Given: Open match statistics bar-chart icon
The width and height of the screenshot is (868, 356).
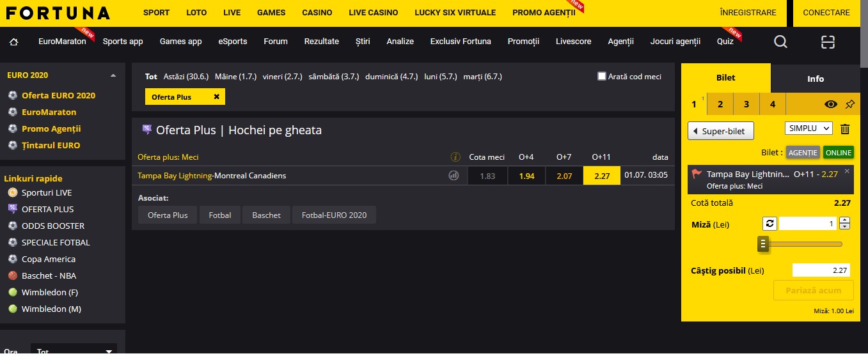Looking at the screenshot, I should (454, 176).
